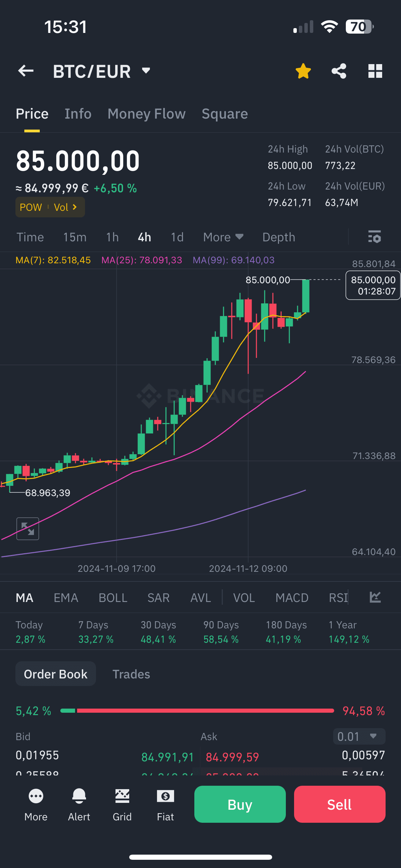Expand the More timeframes dropdown
The height and width of the screenshot is (868, 401).
coord(223,237)
